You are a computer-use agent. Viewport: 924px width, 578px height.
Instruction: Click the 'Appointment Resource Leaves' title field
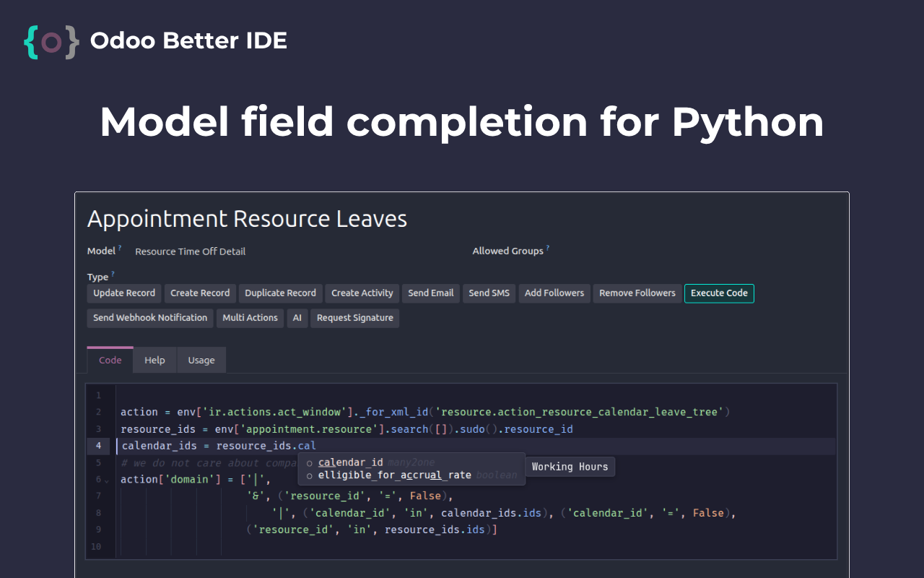pos(248,219)
